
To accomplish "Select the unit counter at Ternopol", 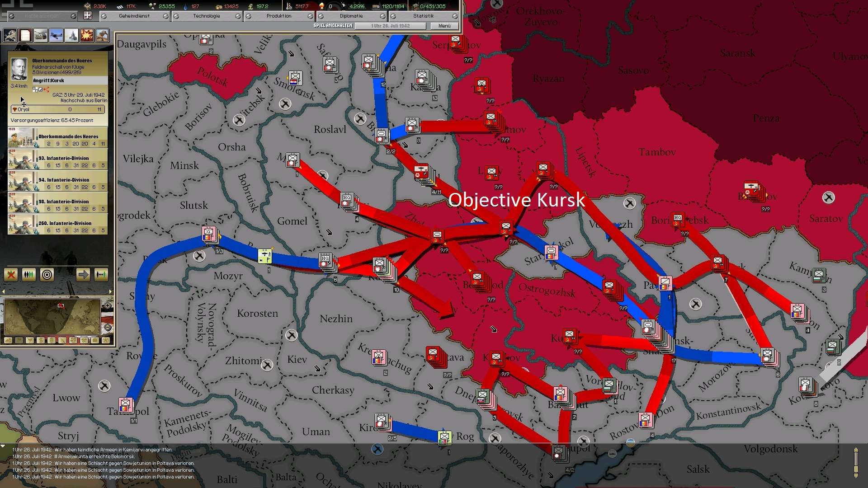I will point(125,404).
